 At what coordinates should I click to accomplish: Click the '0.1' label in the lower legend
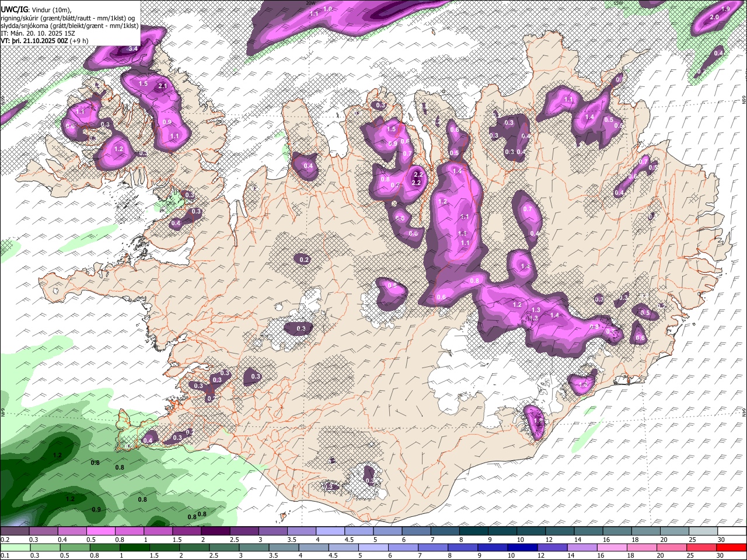(x=5, y=556)
